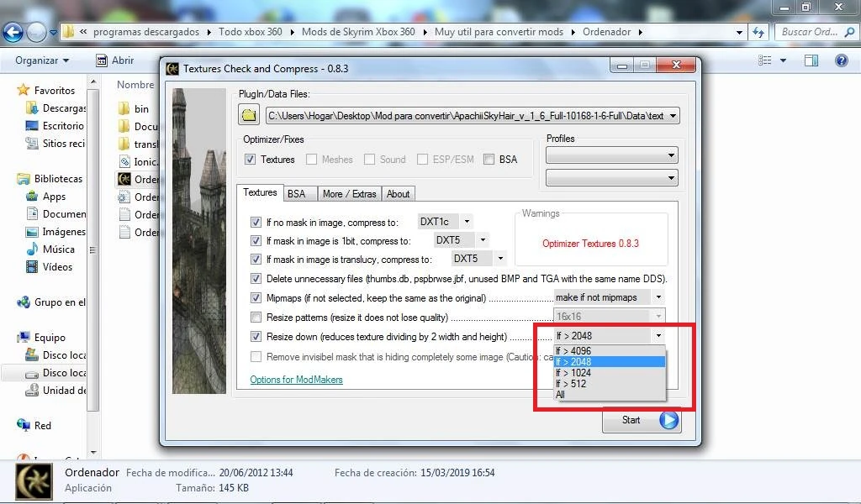Select 'If > 2048' highlighted option
The height and width of the screenshot is (504, 861).
point(610,362)
